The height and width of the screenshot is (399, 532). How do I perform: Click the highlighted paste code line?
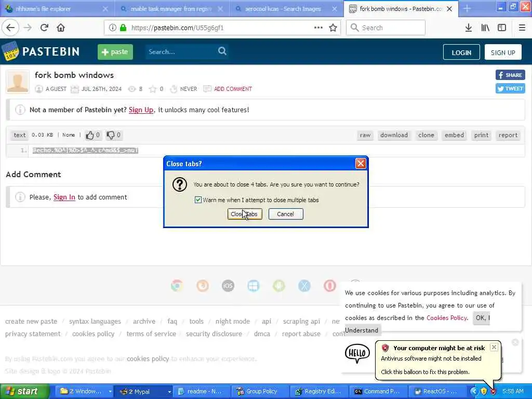85,150
